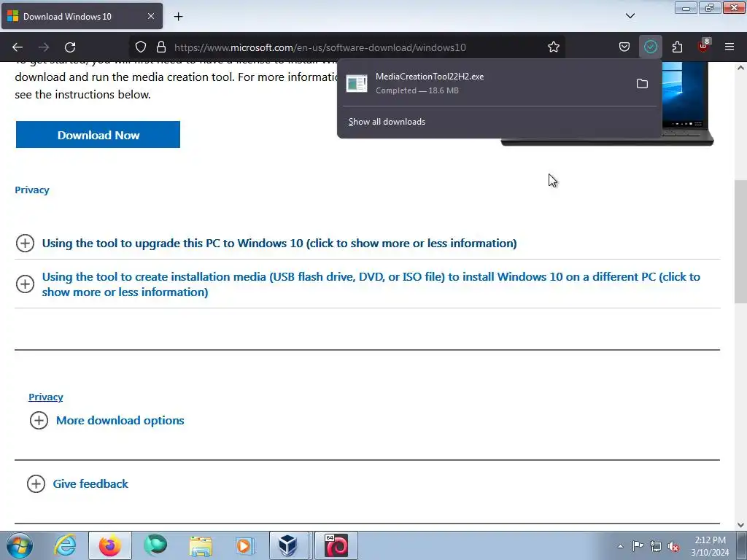Click Show all downloads

tap(387, 122)
